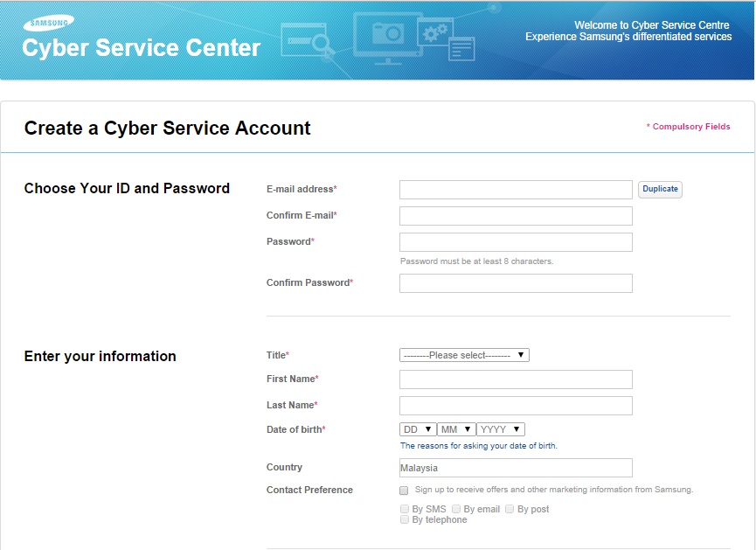Click into the First Name field

(516, 379)
